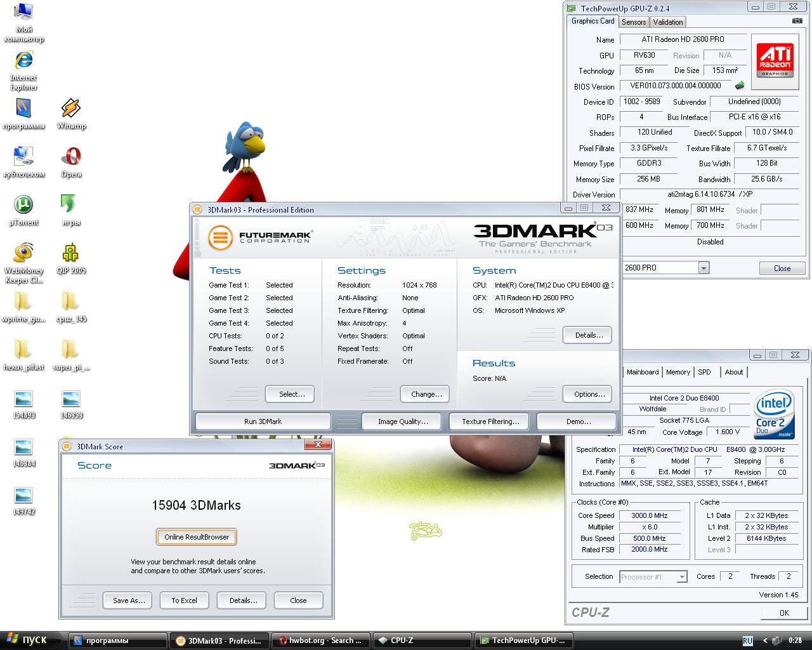Open image file 154893
Viewport: 812px width, 650px height.
click(x=24, y=404)
